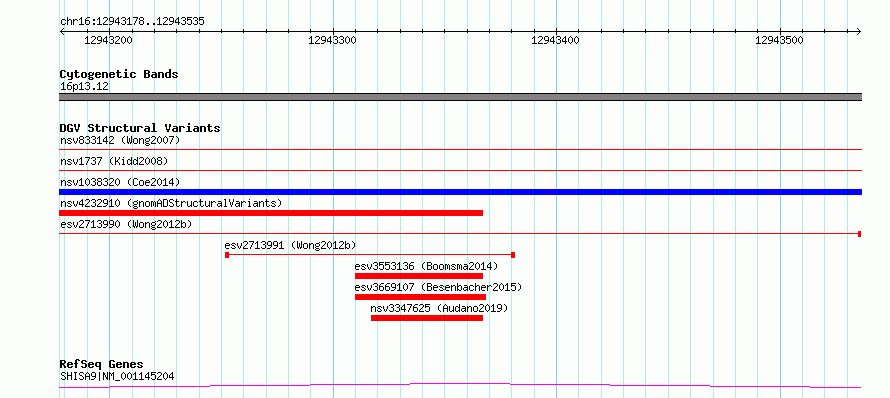Click the red esv3669107 variant bar
Viewport: 890px width, 398px height.
pyautogui.click(x=420, y=297)
